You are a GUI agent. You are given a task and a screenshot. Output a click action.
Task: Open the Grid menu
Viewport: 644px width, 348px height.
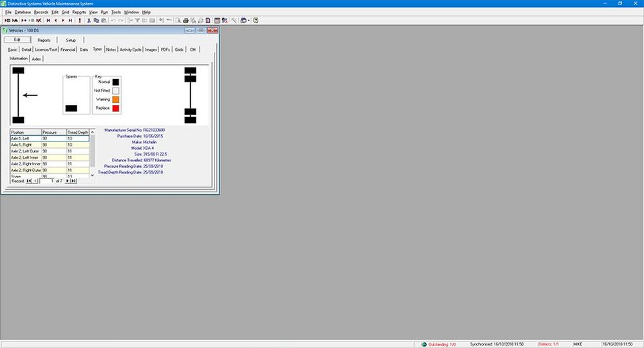65,12
